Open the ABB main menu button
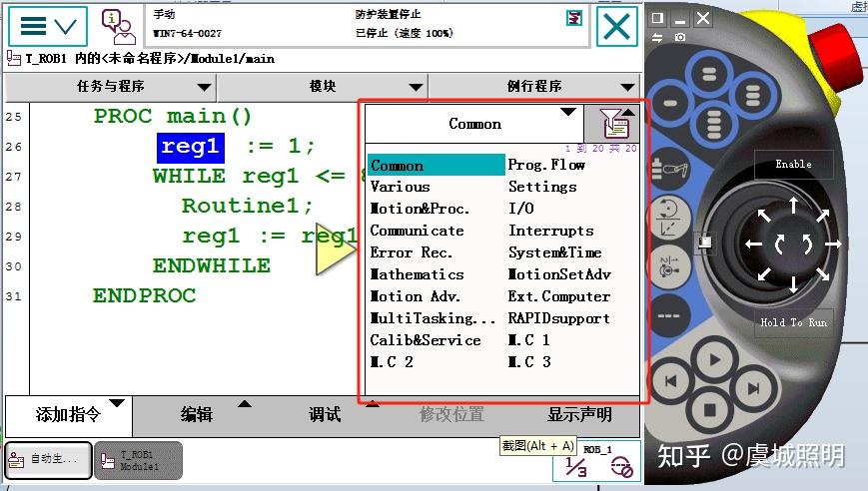Image resolution: width=868 pixels, height=491 pixels. click(x=48, y=26)
